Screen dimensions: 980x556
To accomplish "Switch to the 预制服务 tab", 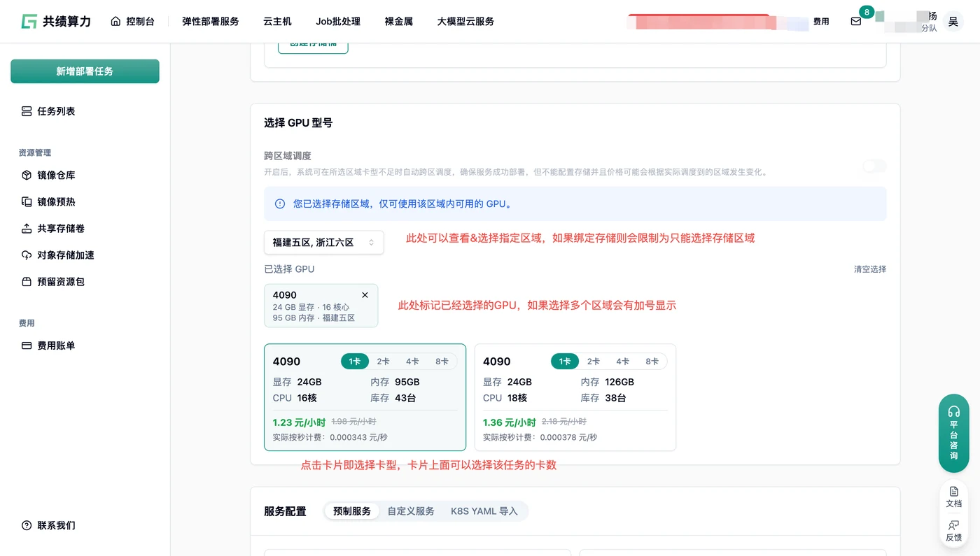I will [x=352, y=511].
